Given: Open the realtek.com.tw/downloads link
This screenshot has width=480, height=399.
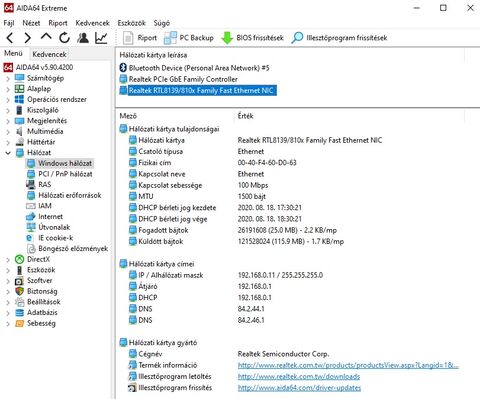Looking at the screenshot, I should (299, 377).
